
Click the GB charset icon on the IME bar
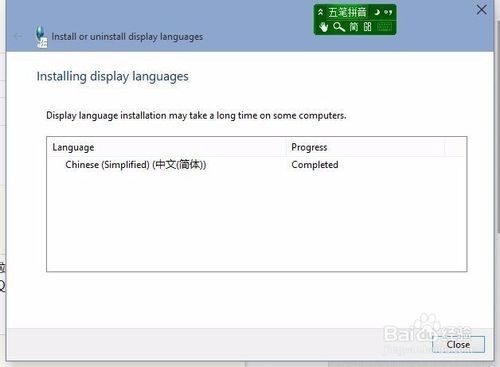[367, 27]
